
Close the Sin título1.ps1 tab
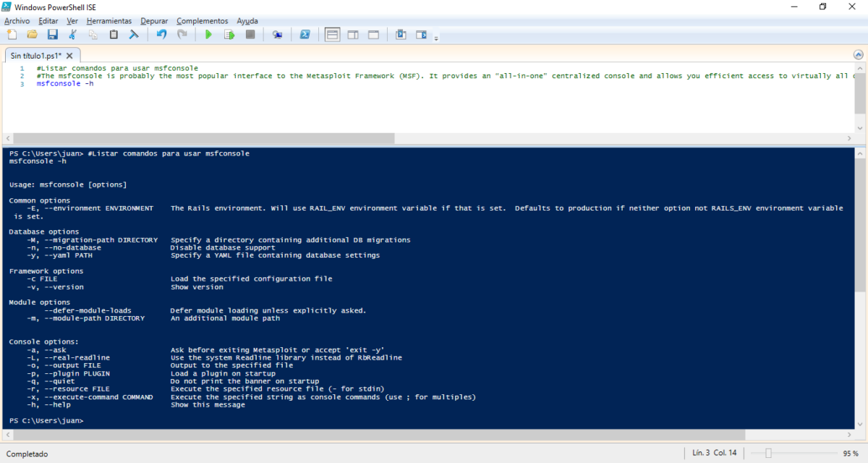69,55
